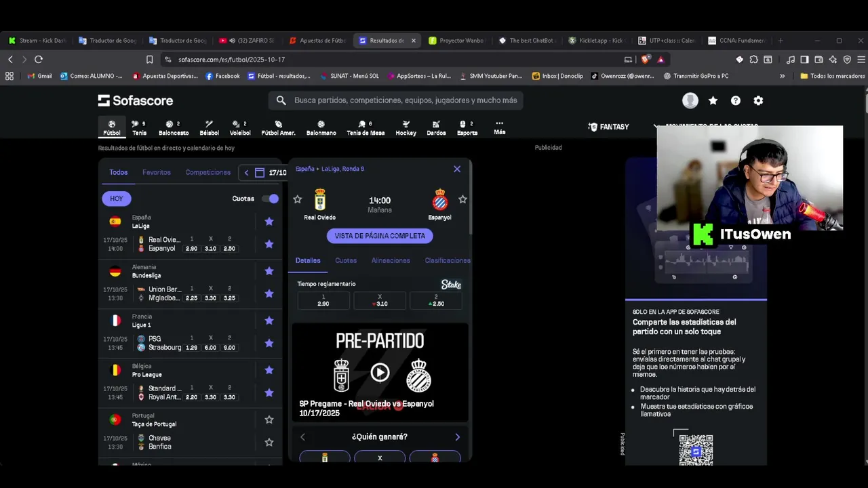Select odds 2.90 for home win in details

[323, 300]
